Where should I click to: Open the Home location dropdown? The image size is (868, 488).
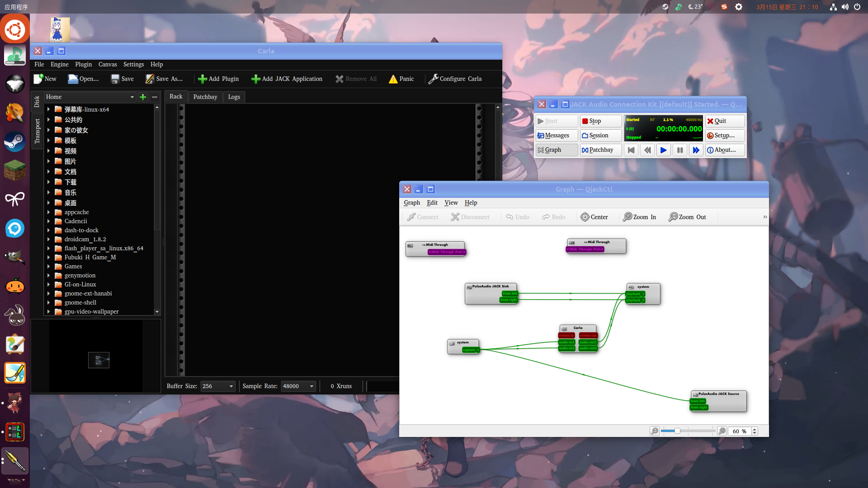click(90, 97)
